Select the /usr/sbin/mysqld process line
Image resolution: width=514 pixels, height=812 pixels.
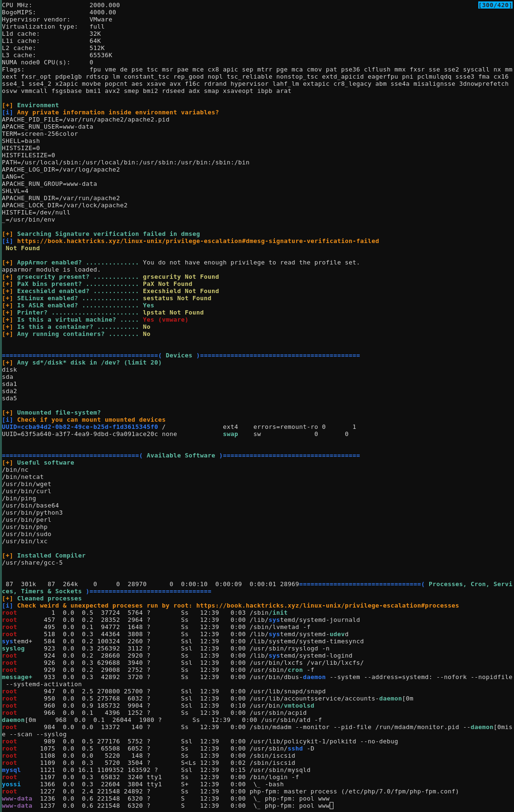pyautogui.click(x=280, y=770)
